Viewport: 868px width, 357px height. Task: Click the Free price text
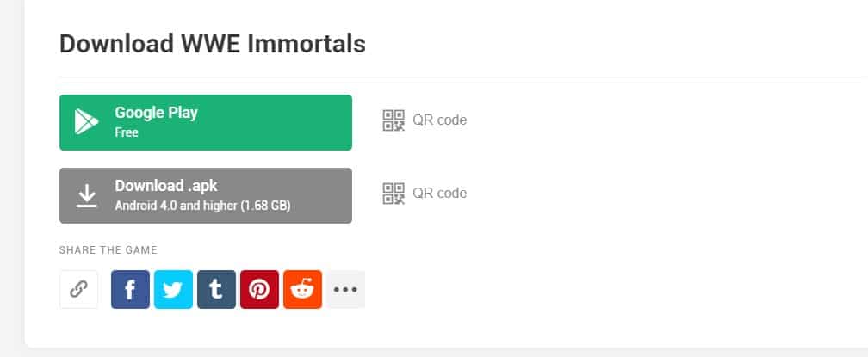[127, 133]
